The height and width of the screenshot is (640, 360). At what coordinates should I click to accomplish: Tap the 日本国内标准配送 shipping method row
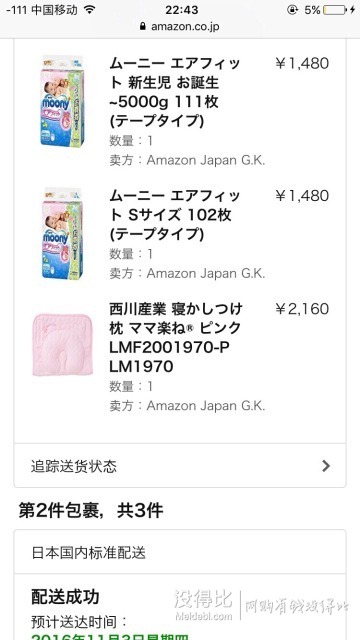click(x=180, y=553)
